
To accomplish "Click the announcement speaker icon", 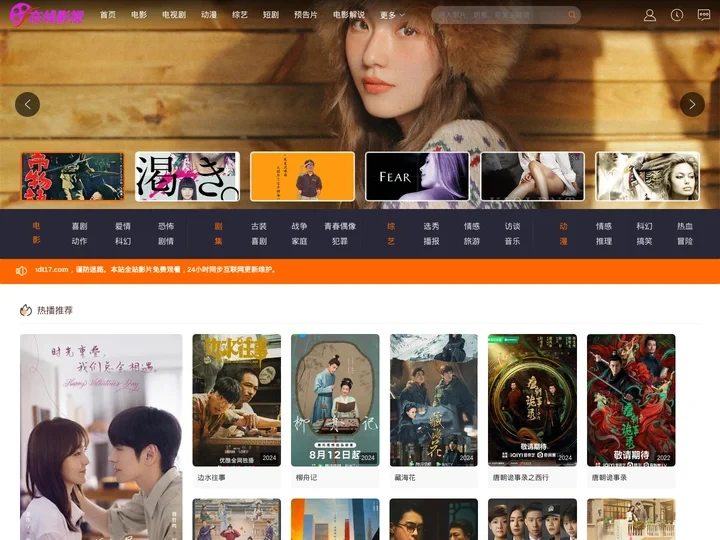I will pos(22,271).
